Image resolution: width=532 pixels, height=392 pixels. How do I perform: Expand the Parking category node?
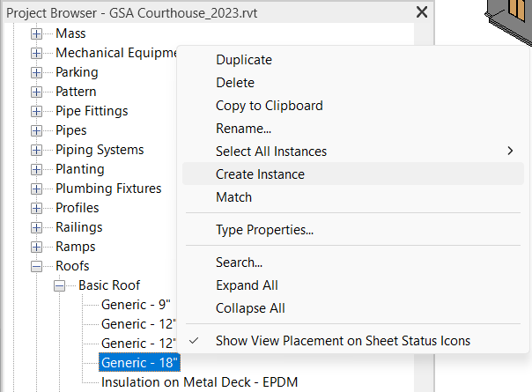[37, 72]
